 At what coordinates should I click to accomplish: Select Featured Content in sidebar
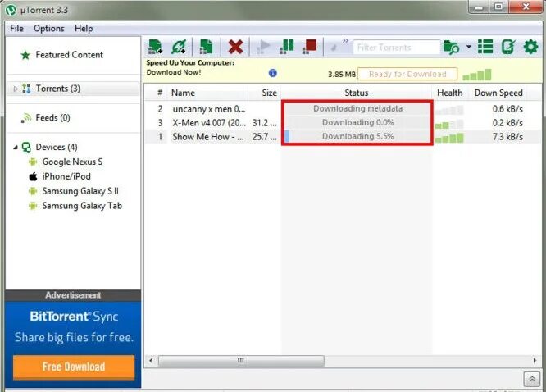(70, 55)
